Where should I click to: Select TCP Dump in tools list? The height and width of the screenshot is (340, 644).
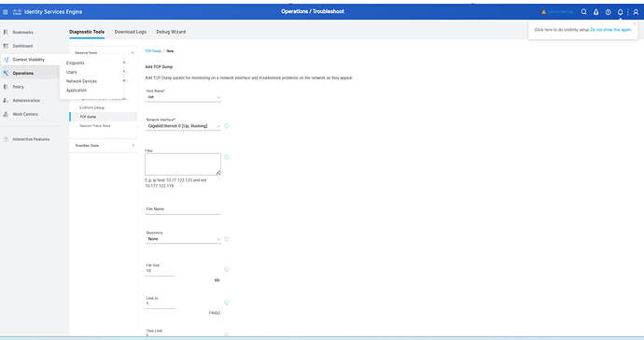click(x=88, y=117)
